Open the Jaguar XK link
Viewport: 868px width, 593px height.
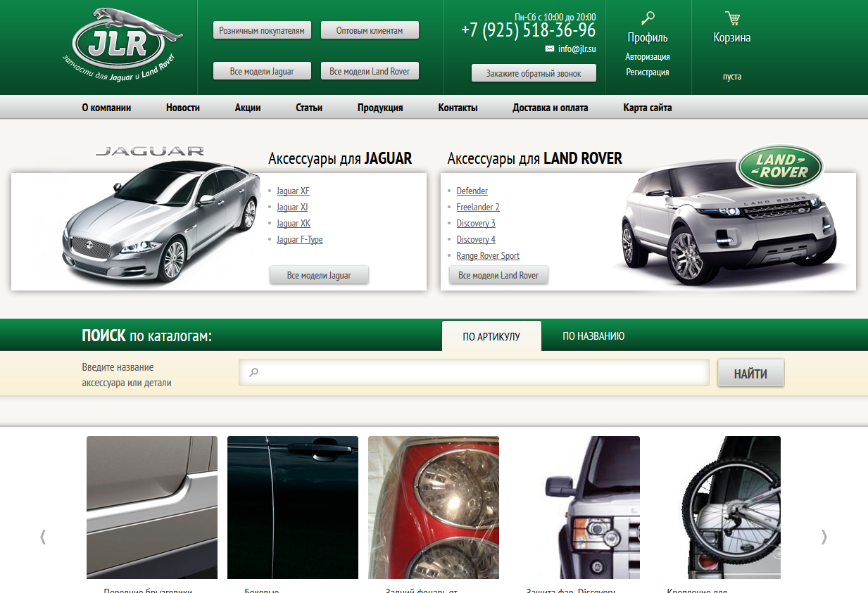tap(294, 223)
